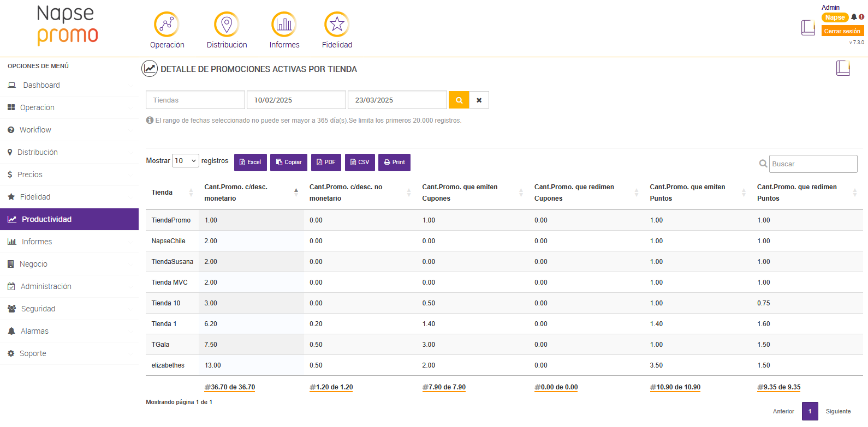This screenshot has height=427, width=868.
Task: Go to the Siguiente page
Action: [838, 411]
